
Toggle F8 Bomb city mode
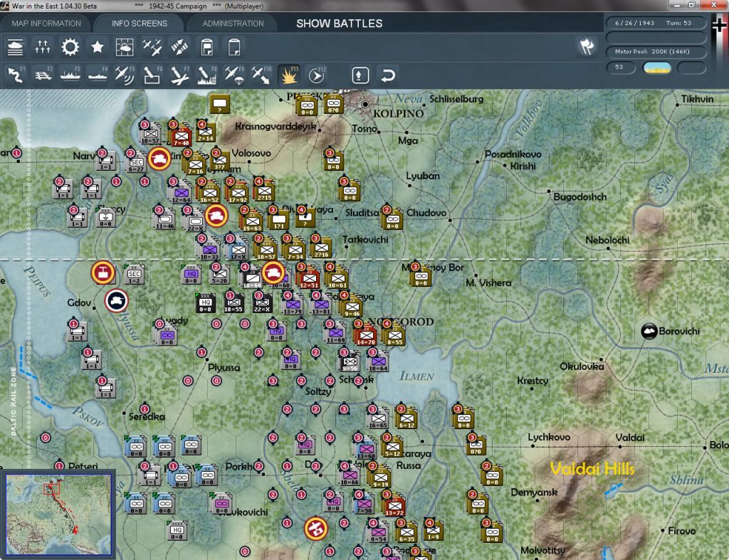[x=207, y=75]
